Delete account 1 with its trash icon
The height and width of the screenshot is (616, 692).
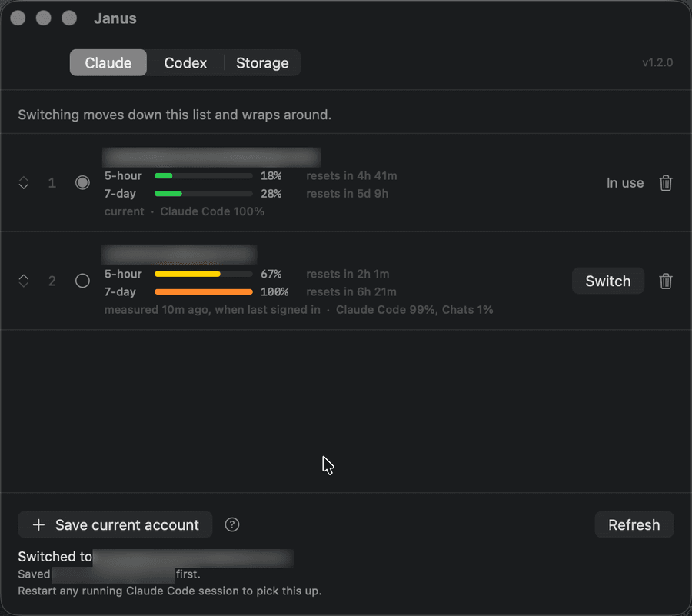pyautogui.click(x=666, y=183)
